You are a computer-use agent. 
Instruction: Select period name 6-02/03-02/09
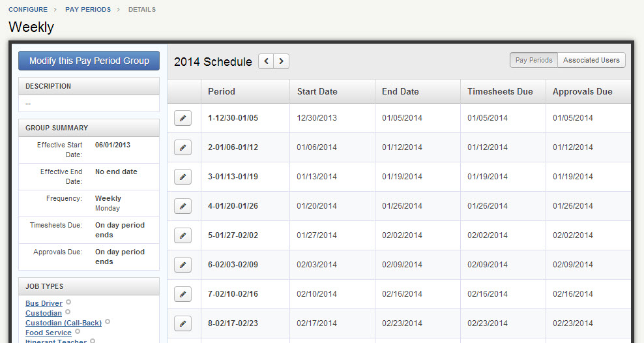click(x=233, y=265)
